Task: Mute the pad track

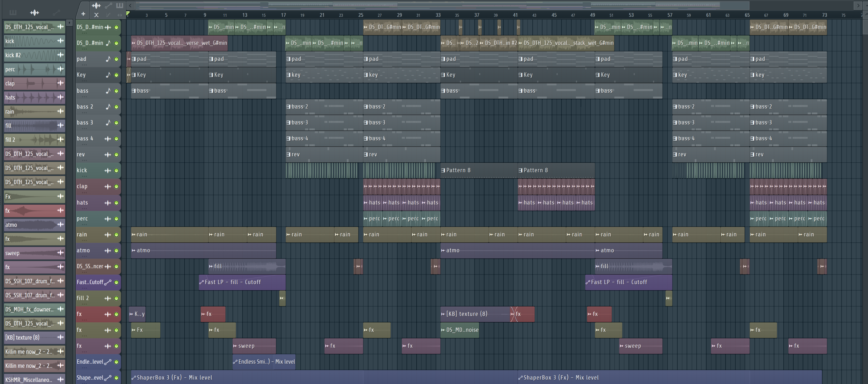Action: click(117, 59)
